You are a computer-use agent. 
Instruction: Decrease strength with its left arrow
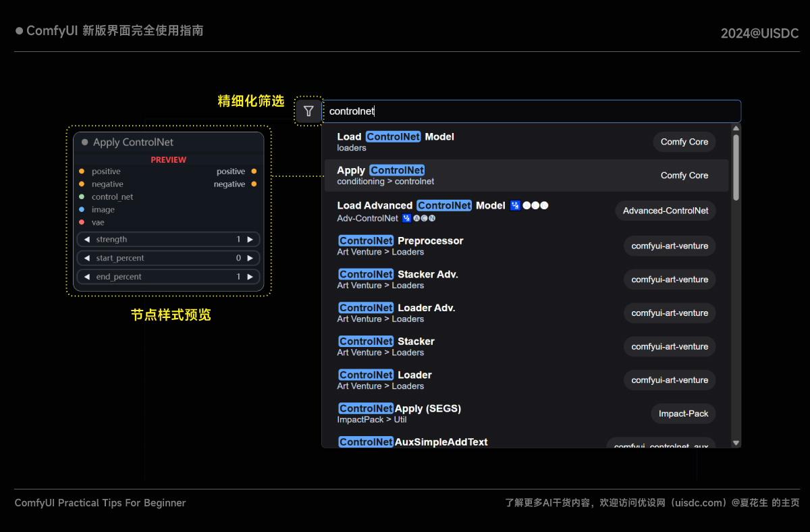86,240
